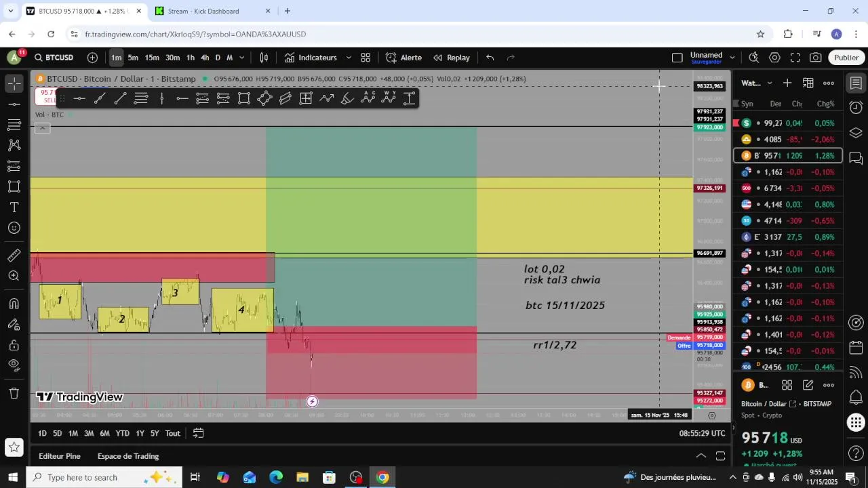Enter fullscreen chart mode
Screen dimensions: 868x488
795,58
